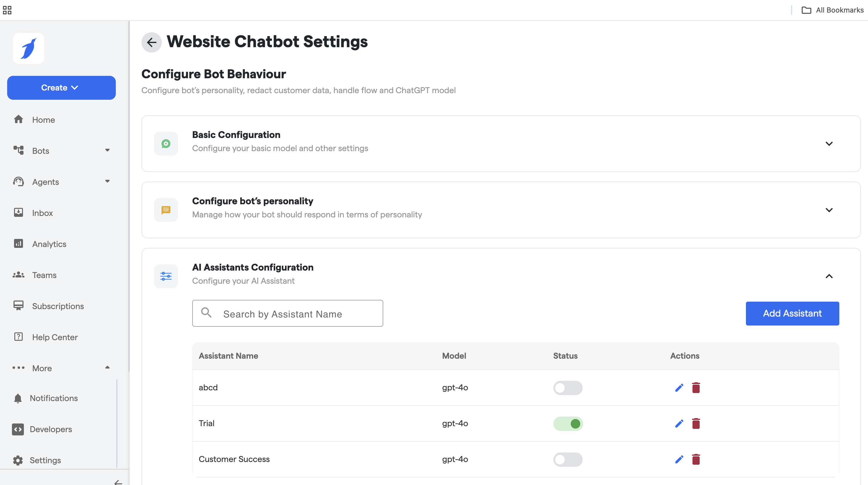Image resolution: width=868 pixels, height=485 pixels.
Task: Click the back arrow beside Website Chatbot Settings
Action: pyautogui.click(x=151, y=42)
